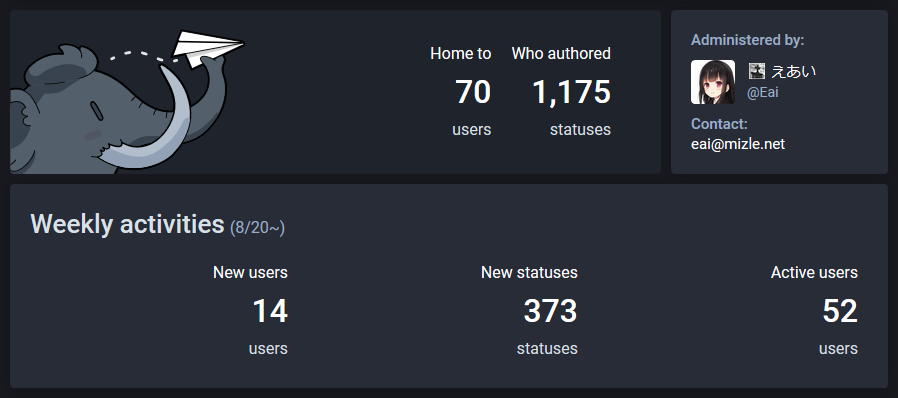Open the @Eai profile handle
This screenshot has height=398, width=898.
pyautogui.click(x=762, y=92)
